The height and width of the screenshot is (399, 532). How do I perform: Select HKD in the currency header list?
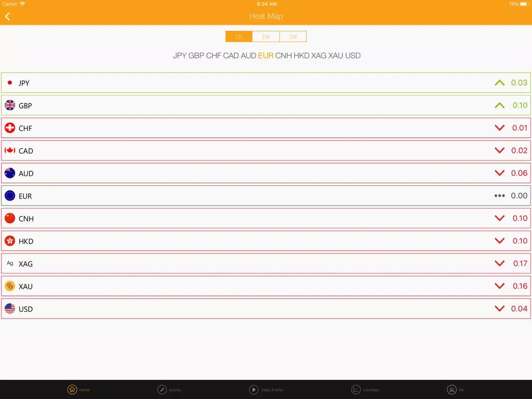click(x=301, y=56)
